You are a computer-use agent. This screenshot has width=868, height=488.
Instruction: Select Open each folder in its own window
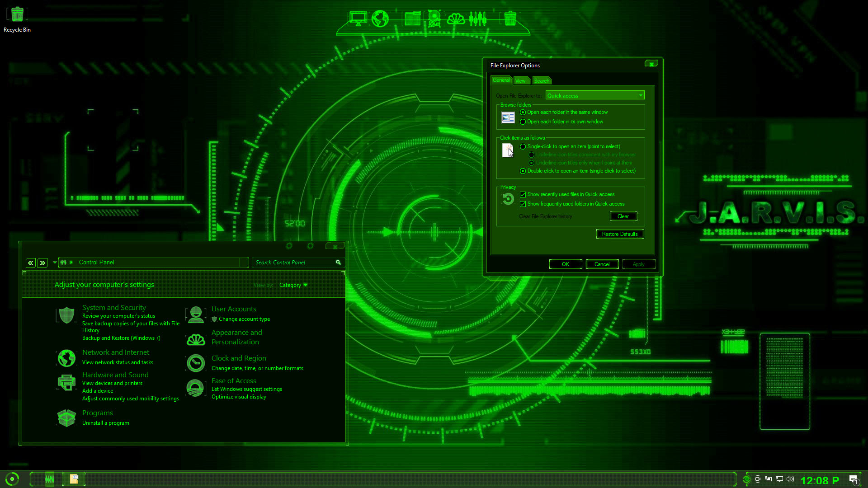coord(523,122)
